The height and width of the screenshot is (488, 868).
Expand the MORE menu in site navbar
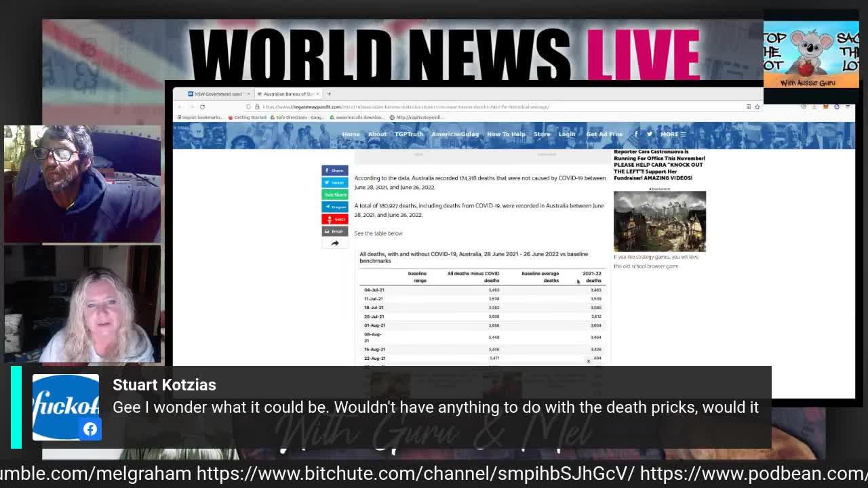coord(673,134)
